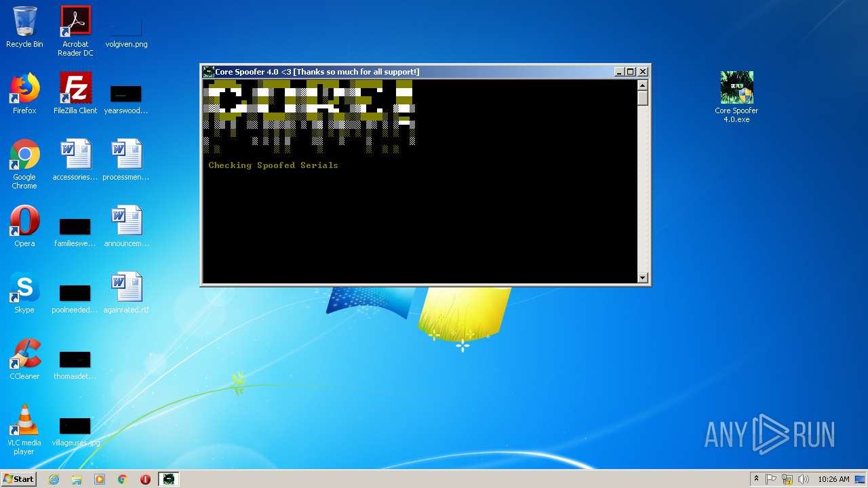868x488 pixels.
Task: Maximize the Core Spoofer window
Action: [x=631, y=72]
